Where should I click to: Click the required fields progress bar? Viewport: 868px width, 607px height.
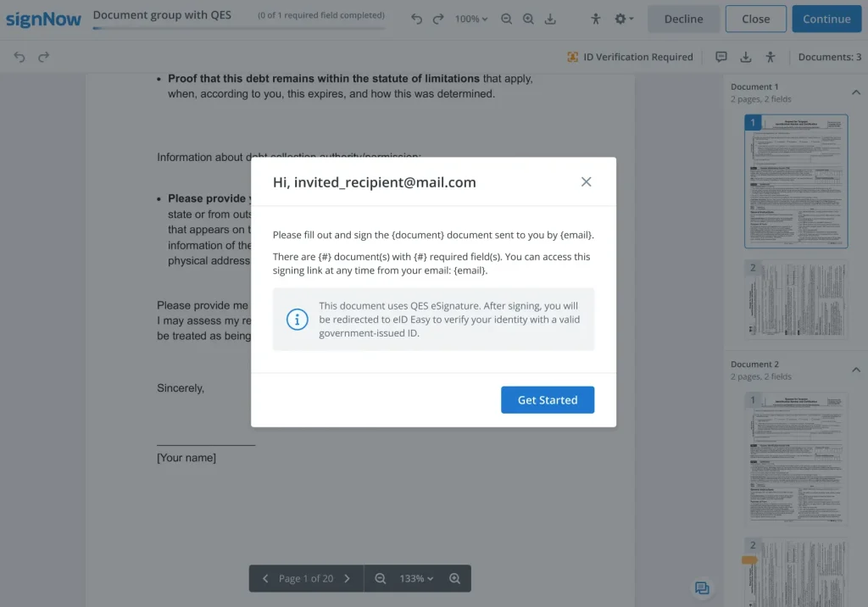click(238, 28)
